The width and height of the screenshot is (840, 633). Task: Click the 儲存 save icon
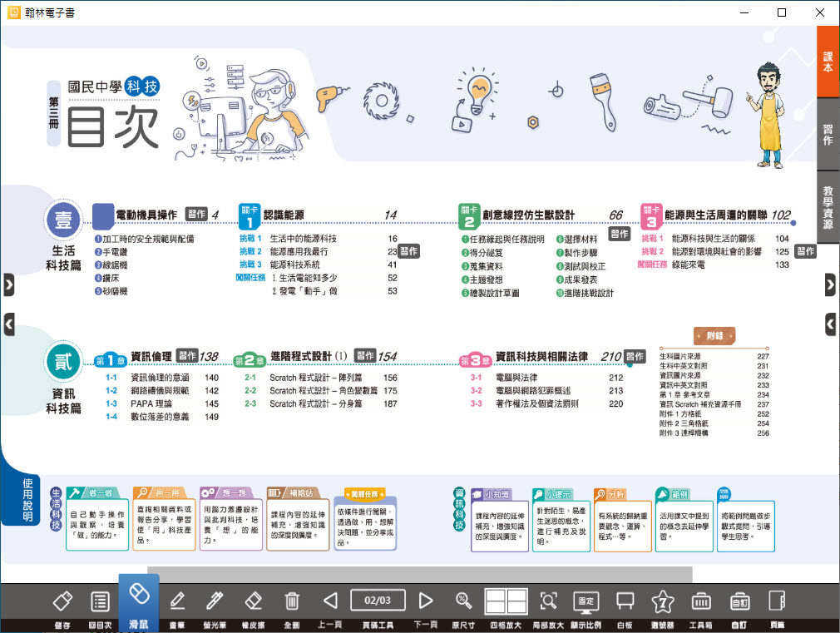coord(62,602)
